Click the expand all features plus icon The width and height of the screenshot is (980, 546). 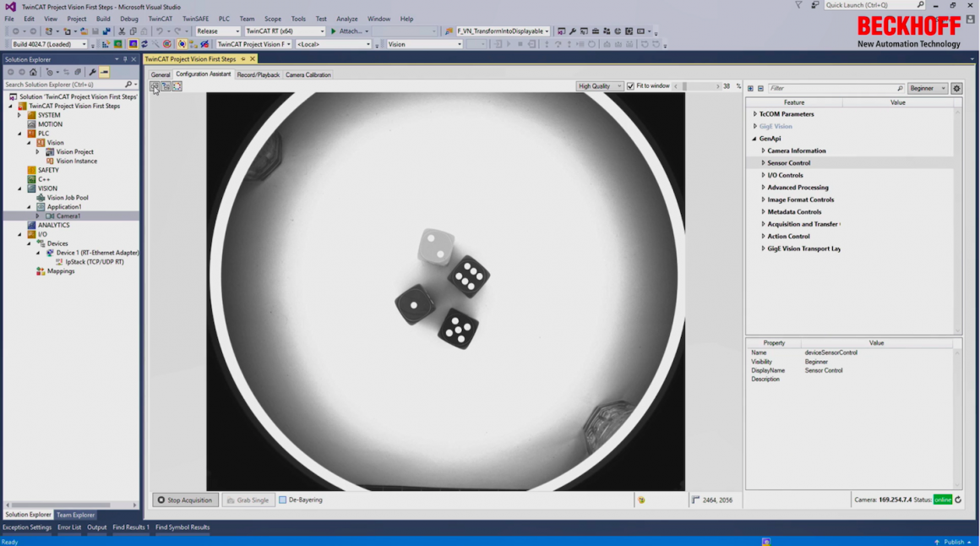click(750, 88)
